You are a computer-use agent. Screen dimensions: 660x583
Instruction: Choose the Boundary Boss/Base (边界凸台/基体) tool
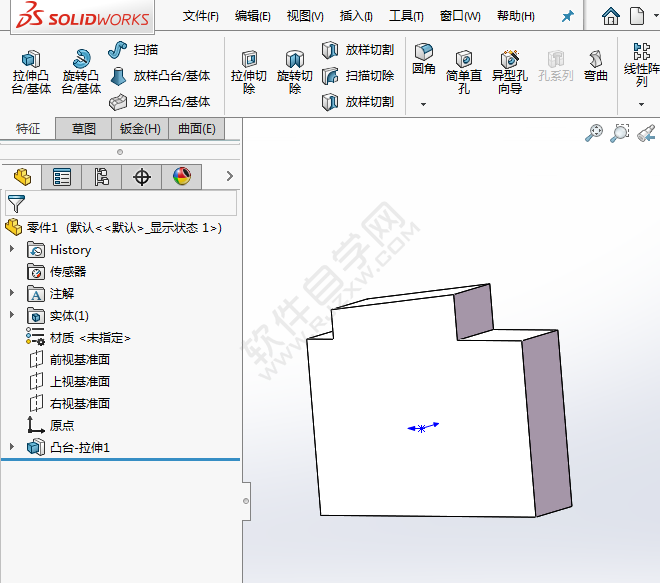pyautogui.click(x=160, y=102)
